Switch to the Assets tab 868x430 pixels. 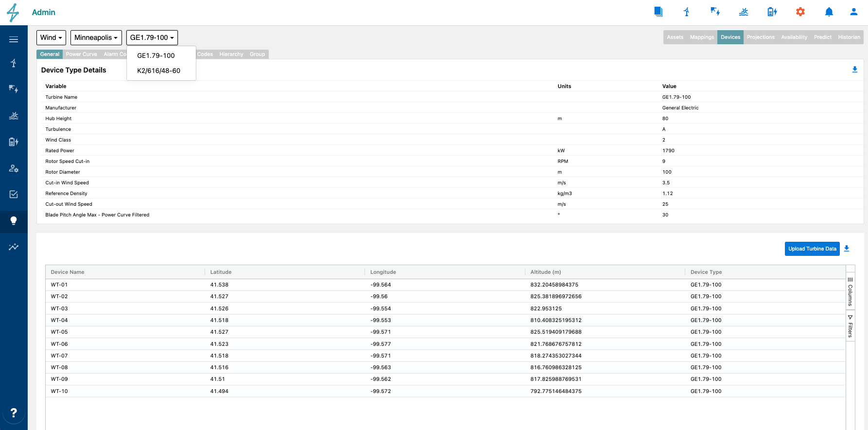point(675,37)
